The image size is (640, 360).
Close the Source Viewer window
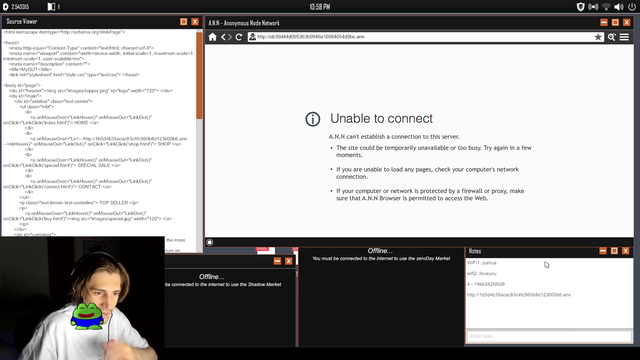pyautogui.click(x=195, y=22)
